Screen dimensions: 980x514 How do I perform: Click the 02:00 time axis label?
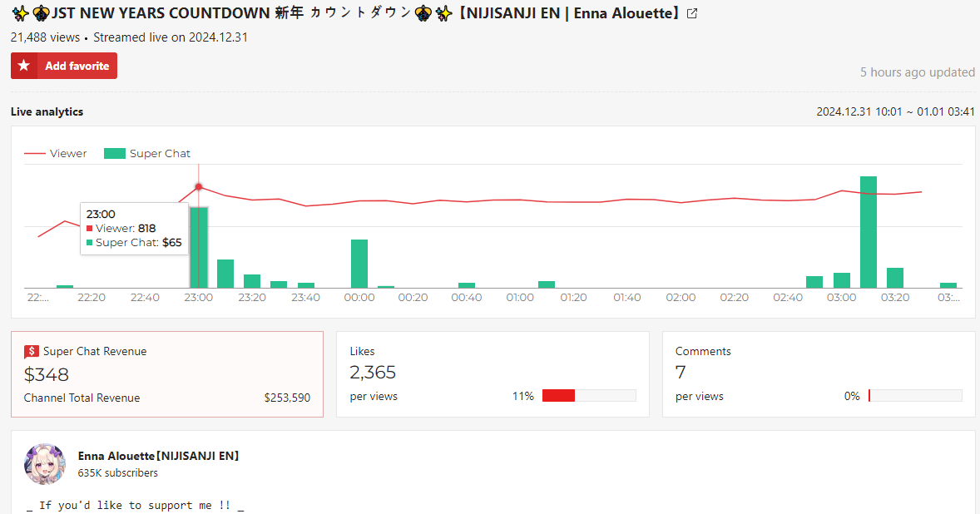[x=681, y=298]
